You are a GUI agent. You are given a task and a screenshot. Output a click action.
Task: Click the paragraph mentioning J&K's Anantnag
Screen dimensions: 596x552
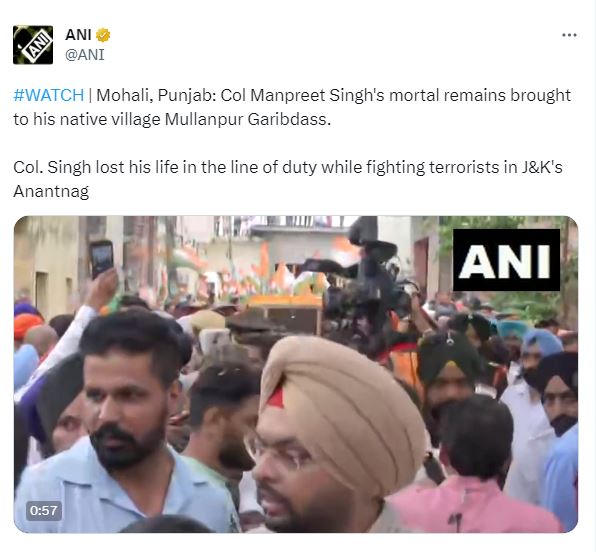pyautogui.click(x=288, y=179)
